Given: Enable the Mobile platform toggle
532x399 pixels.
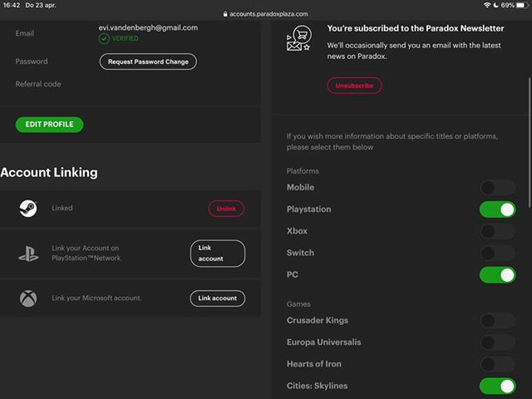Looking at the screenshot, I should pyautogui.click(x=497, y=188).
